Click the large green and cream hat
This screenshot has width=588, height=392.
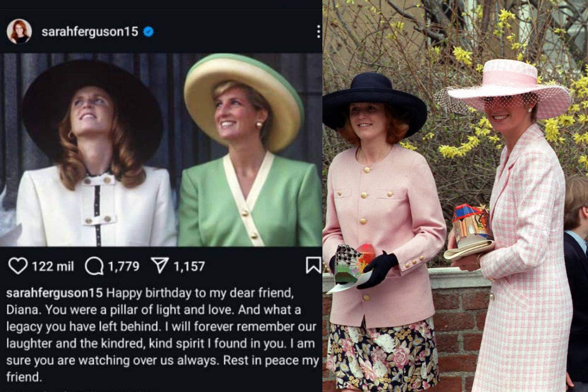(244, 100)
